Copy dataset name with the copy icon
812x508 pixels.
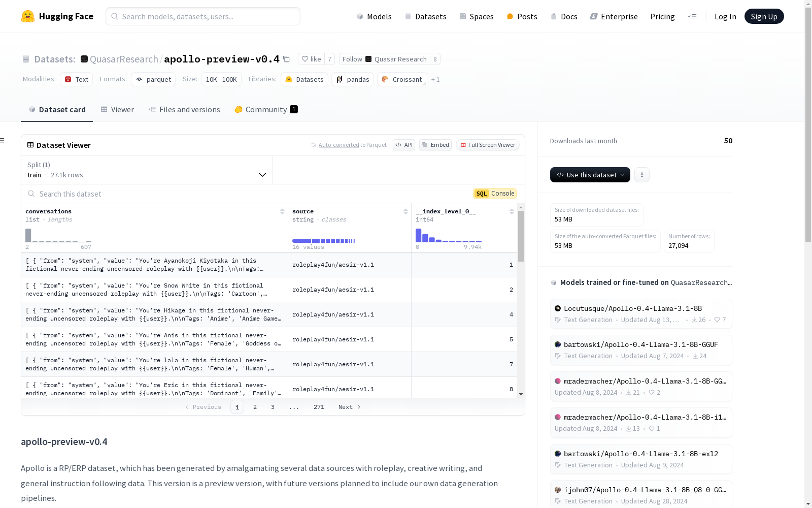[286, 59]
